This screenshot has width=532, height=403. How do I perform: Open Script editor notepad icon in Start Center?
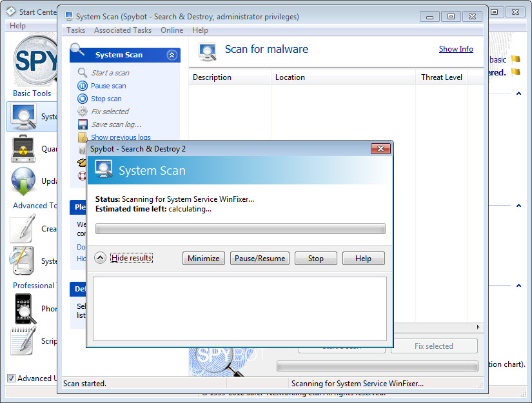pos(23,341)
